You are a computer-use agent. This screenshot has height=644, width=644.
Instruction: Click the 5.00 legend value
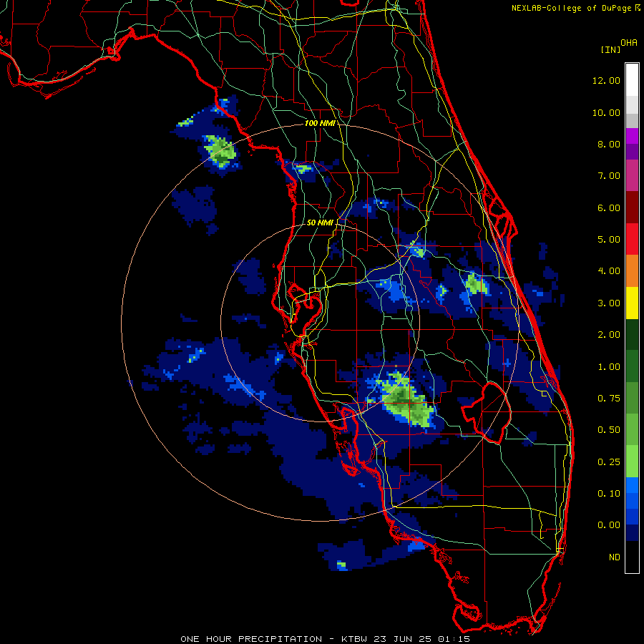[609, 239]
